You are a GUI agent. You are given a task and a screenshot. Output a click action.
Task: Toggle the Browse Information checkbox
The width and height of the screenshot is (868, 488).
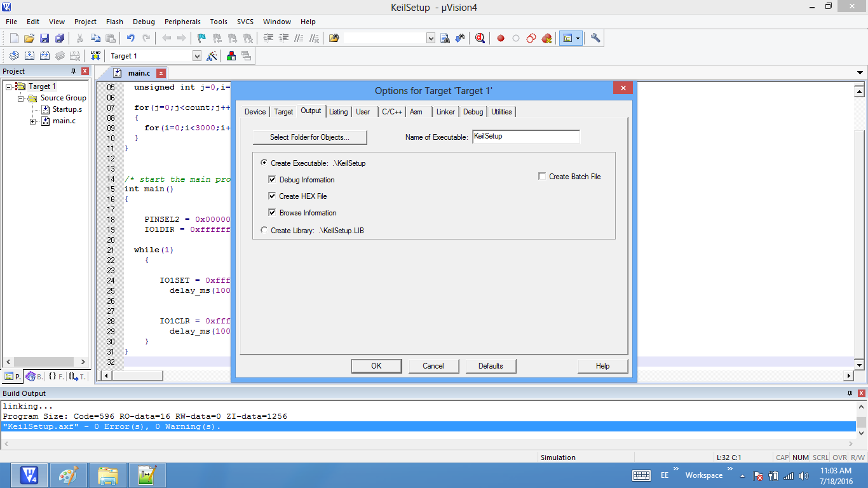click(x=272, y=213)
